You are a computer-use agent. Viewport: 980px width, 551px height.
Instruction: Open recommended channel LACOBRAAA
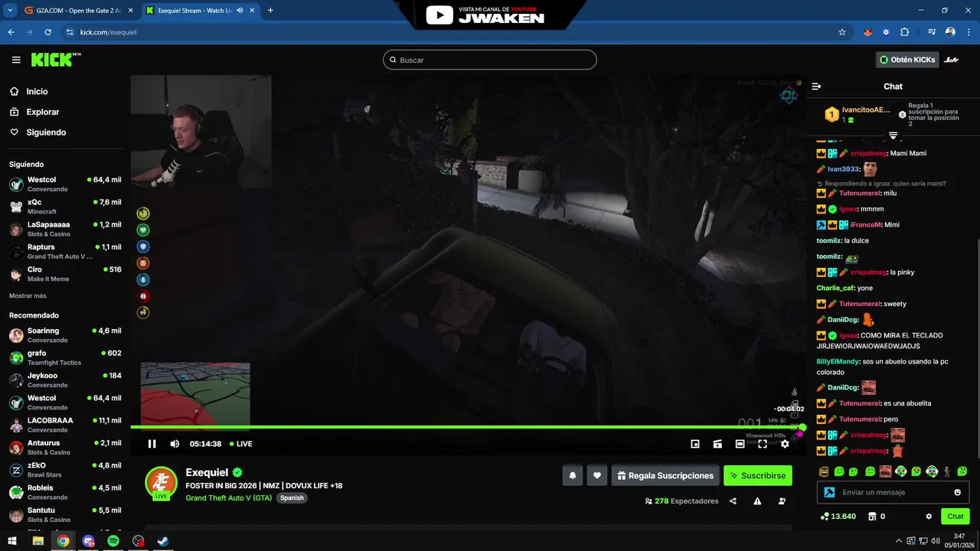pyautogui.click(x=65, y=425)
